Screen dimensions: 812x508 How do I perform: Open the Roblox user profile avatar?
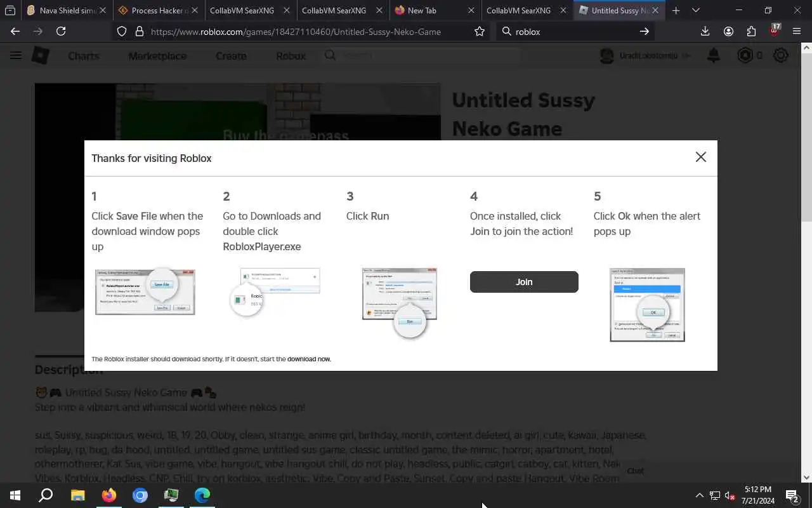pyautogui.click(x=608, y=55)
